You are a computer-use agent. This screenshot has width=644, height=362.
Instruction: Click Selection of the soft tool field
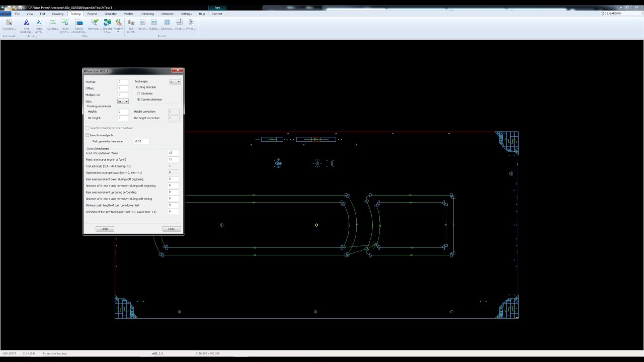pyautogui.click(x=173, y=212)
